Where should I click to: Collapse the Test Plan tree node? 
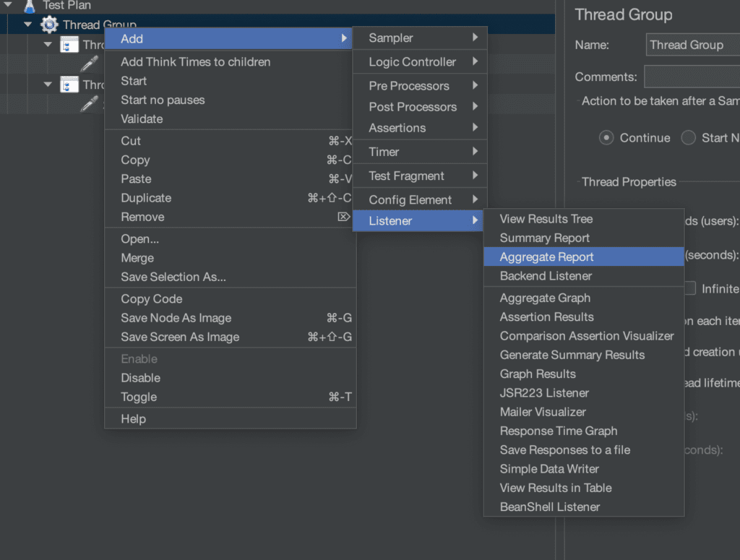click(x=7, y=6)
